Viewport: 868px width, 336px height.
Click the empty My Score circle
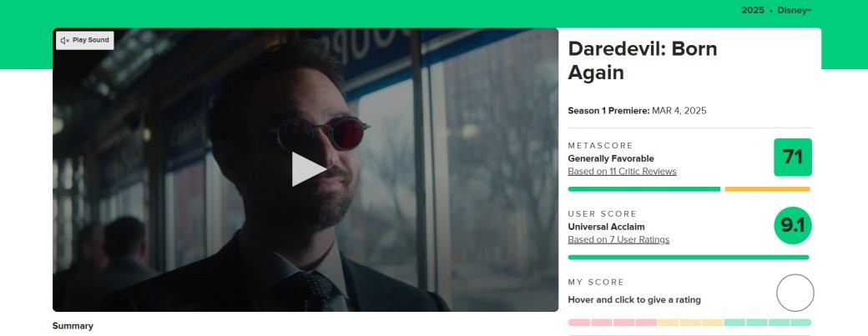point(795,293)
